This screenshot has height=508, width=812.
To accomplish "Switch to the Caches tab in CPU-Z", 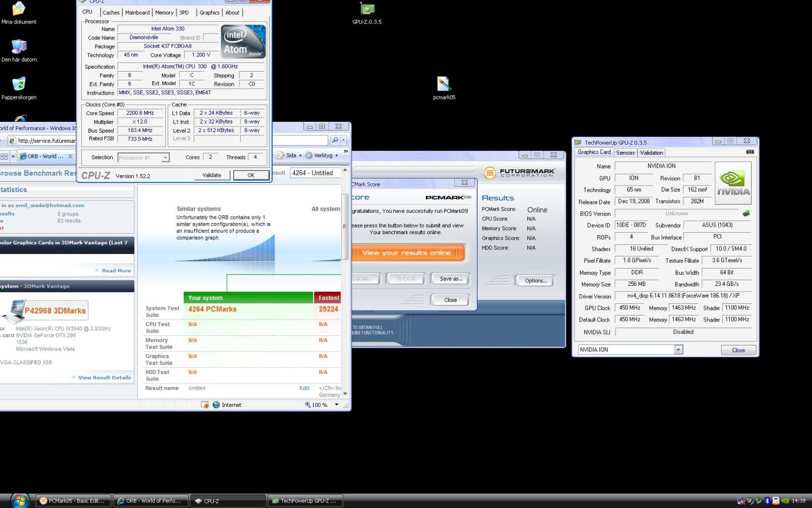I will tap(111, 13).
